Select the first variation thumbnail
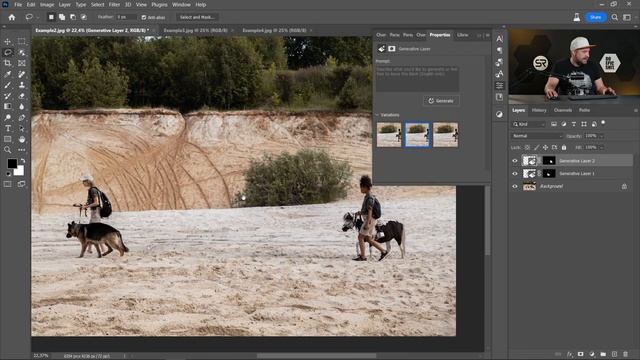The image size is (640, 360). coord(389,135)
